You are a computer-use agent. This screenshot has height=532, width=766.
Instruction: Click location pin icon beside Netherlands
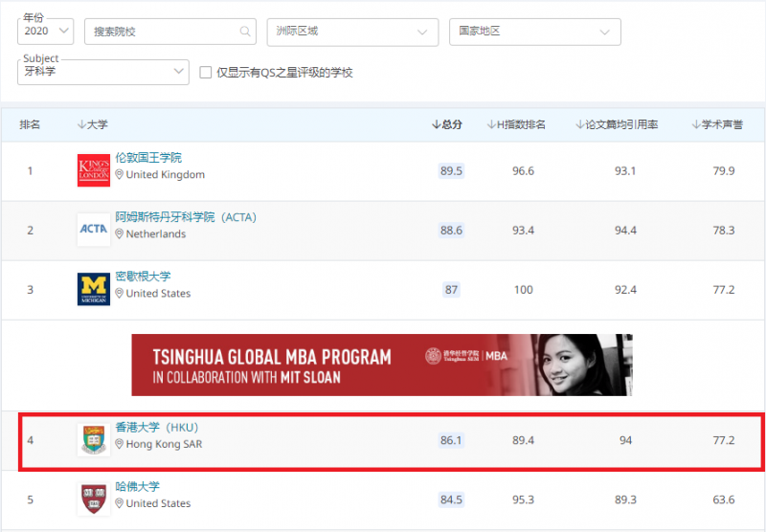(x=119, y=233)
